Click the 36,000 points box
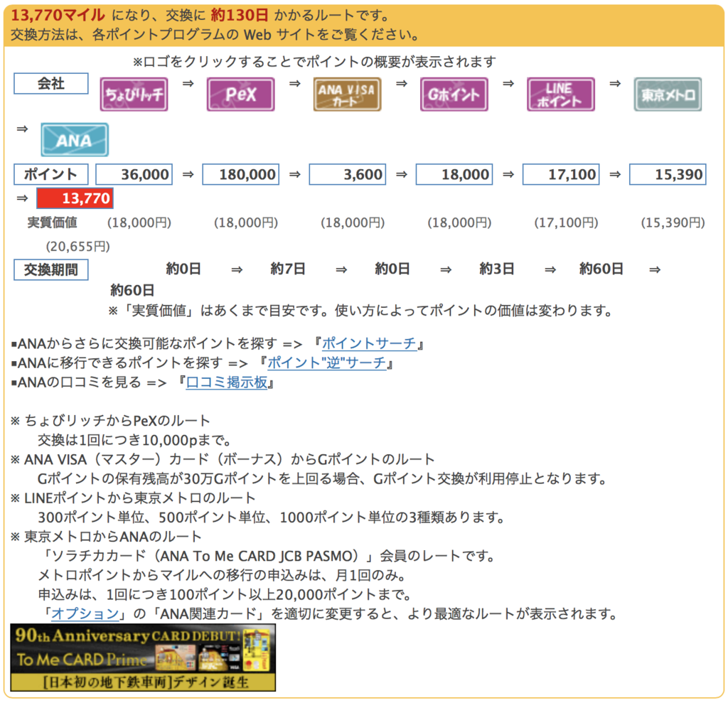The width and height of the screenshot is (728, 703). 134,175
